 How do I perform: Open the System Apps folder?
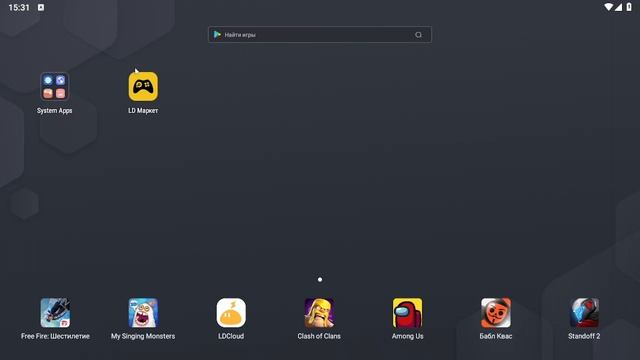click(54, 87)
